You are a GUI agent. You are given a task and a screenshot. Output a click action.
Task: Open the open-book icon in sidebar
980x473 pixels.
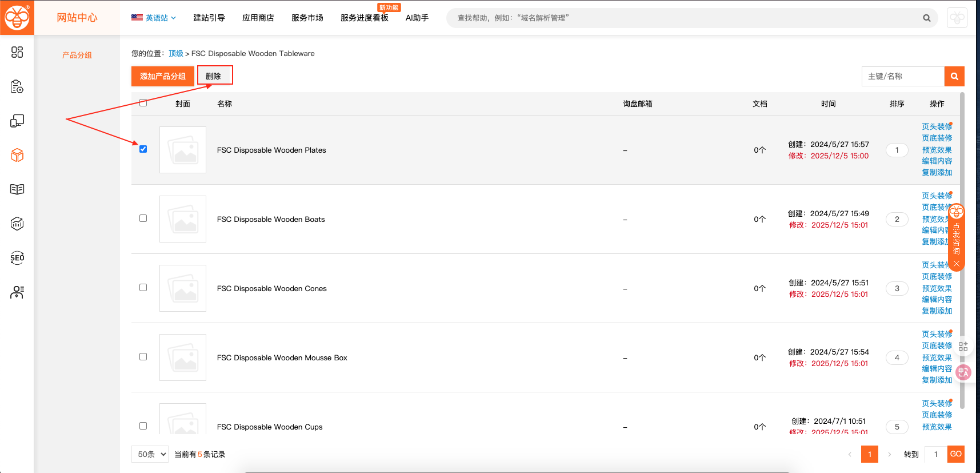[17, 189]
